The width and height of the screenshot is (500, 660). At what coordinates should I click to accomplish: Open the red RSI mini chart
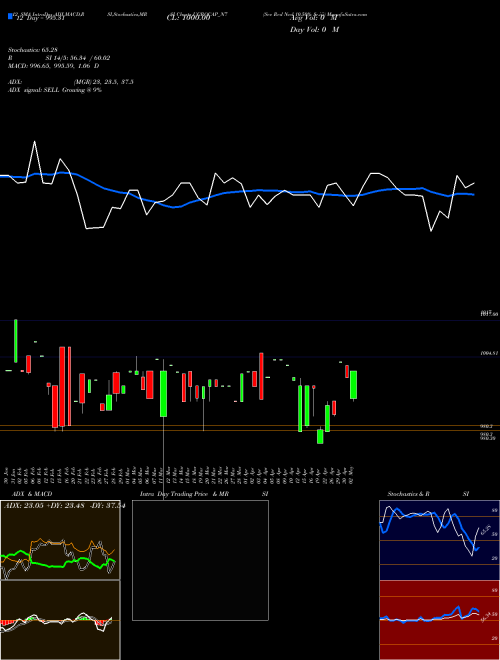439,620
